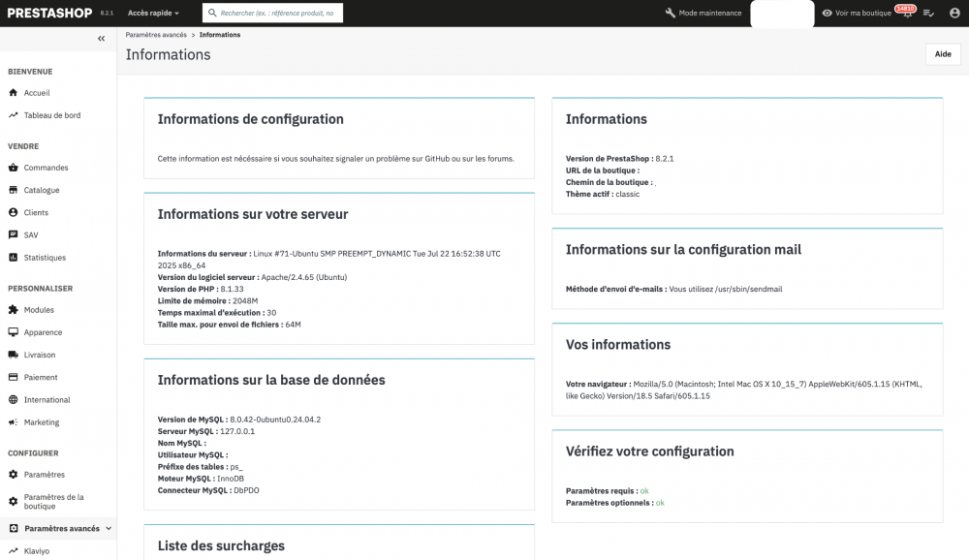Screen dimensions: 969x560
Task: Click the ok next to Paramètres requis
Action: (x=644, y=491)
